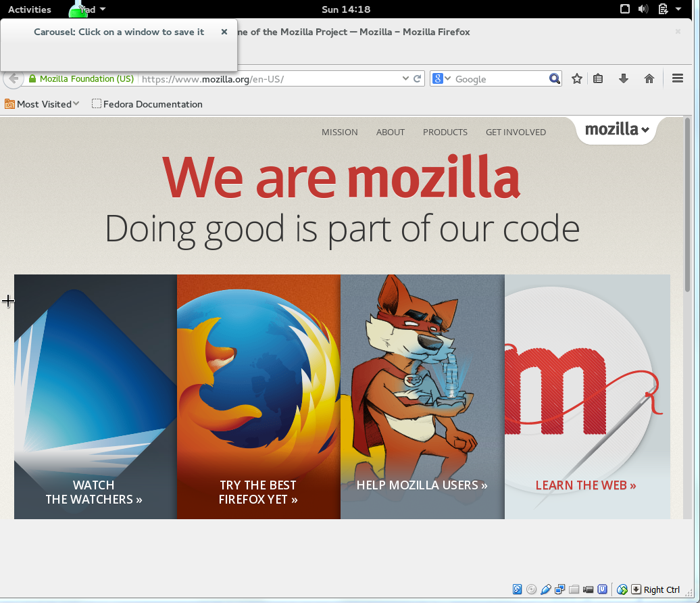This screenshot has width=700, height=603.
Task: Follow Try the Best Firefox Yet link
Action: tap(258, 492)
